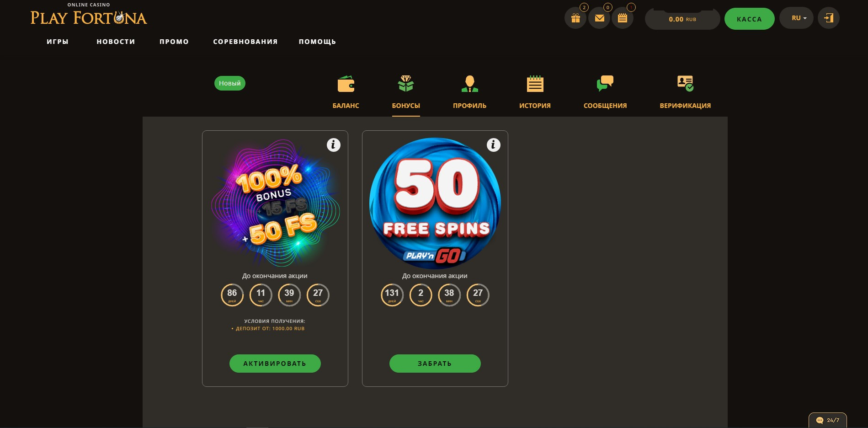Open the Сообщения chat bubbles icon
Viewport: 868px width, 428px height.
point(605,84)
